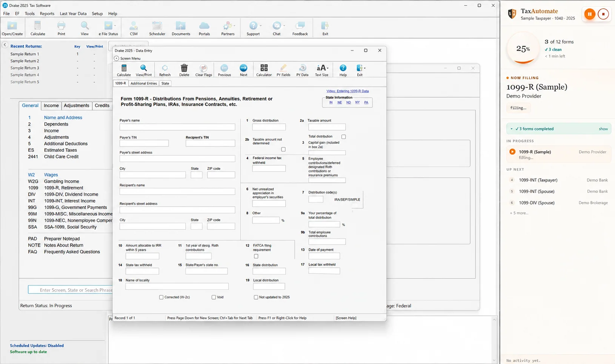Pause TaxAutomate with the orange pause button
615x364 pixels.
[589, 14]
